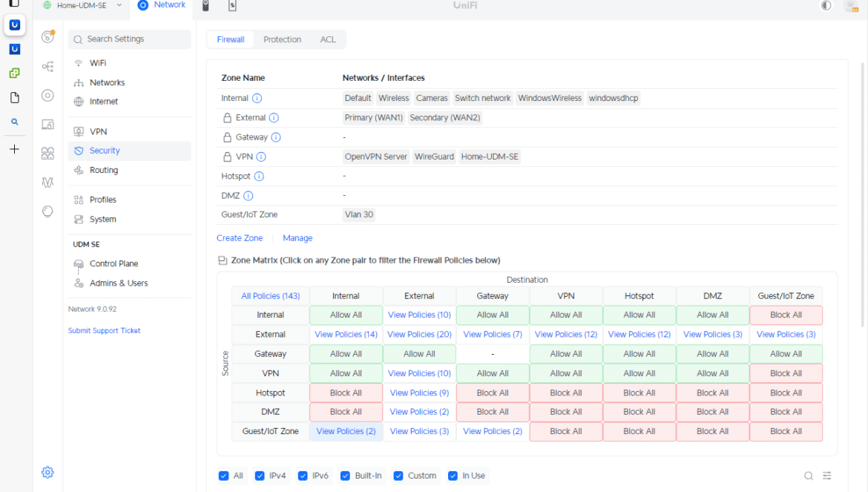Click the Search Settings field
The width and height of the screenshot is (868, 492).
130,39
